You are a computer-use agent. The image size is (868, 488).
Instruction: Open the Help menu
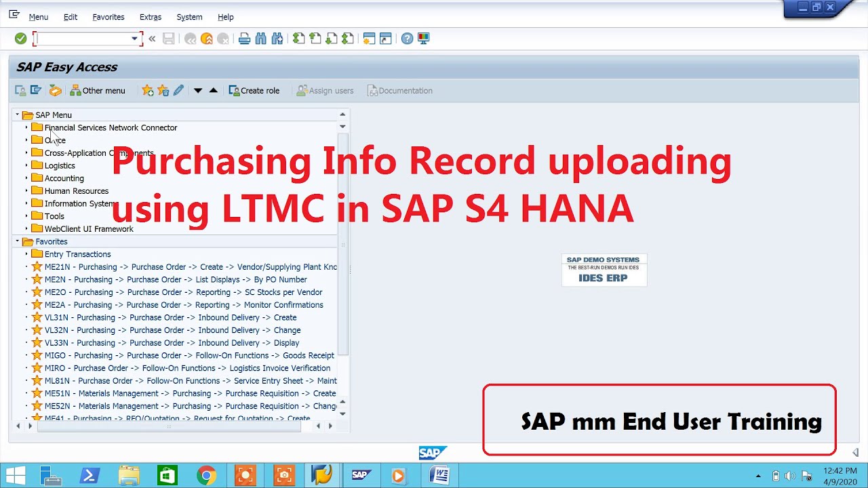[226, 17]
